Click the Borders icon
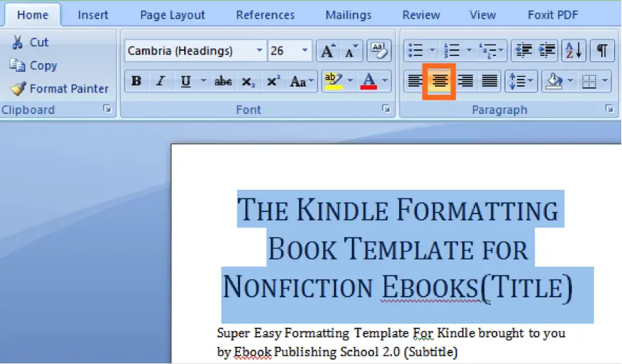 pos(589,81)
